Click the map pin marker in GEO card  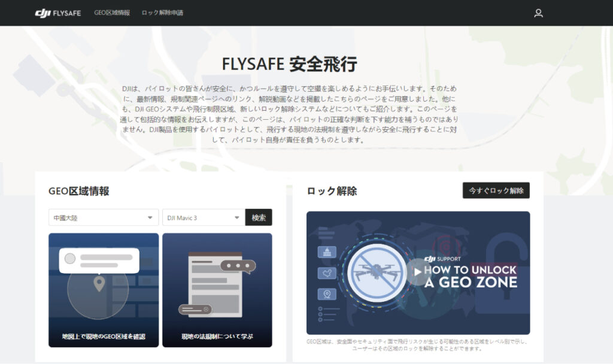click(x=99, y=283)
